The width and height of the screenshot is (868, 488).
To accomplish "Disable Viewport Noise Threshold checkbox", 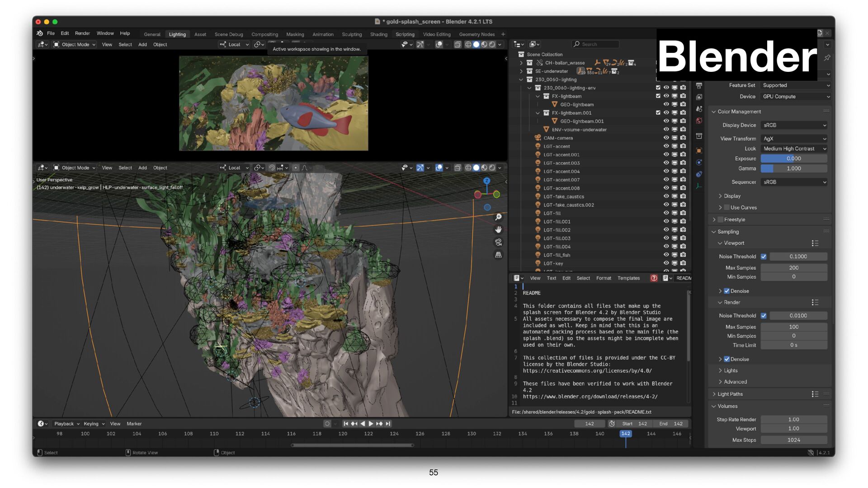I will (764, 257).
